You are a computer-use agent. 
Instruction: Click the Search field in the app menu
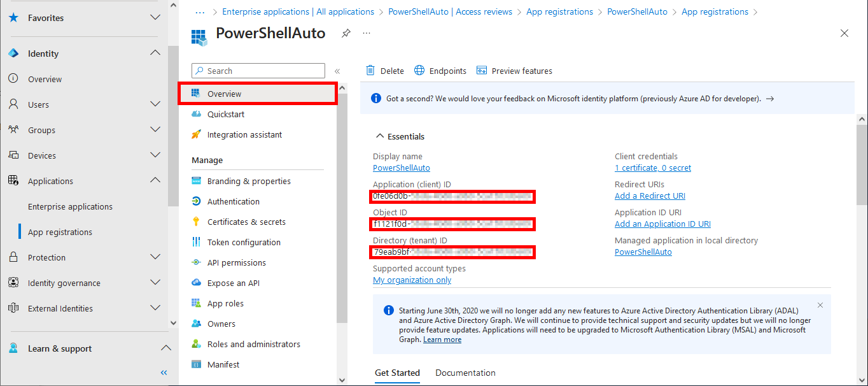[258, 70]
